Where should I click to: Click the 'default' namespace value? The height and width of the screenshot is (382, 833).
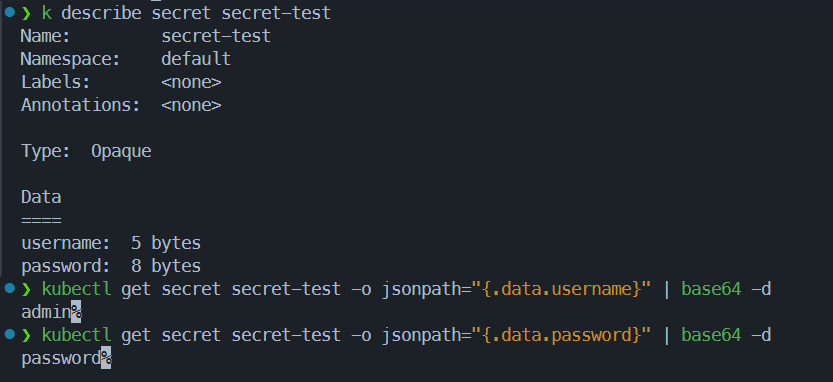pos(196,59)
